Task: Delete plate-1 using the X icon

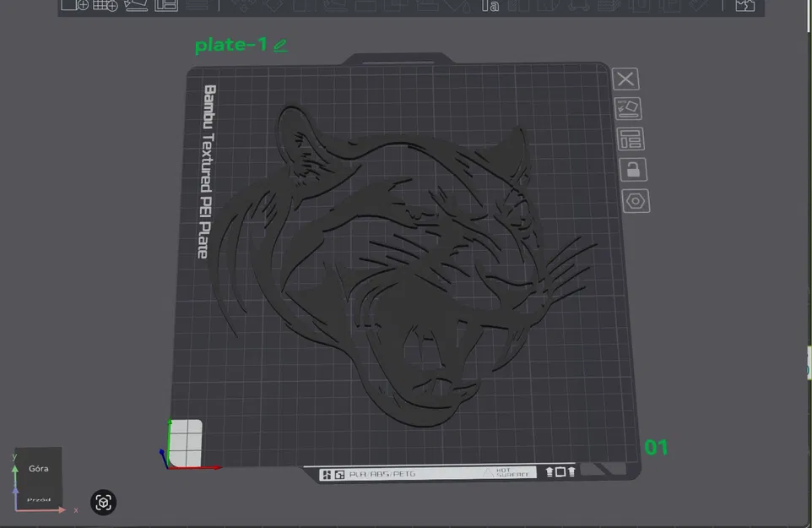Action: (625, 79)
